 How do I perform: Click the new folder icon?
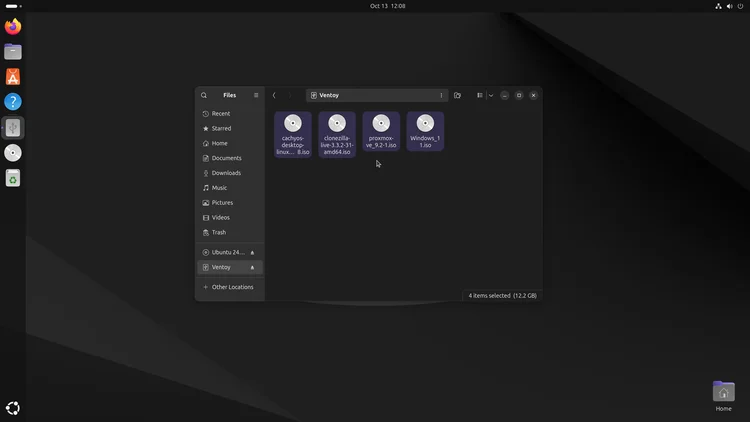tap(457, 95)
